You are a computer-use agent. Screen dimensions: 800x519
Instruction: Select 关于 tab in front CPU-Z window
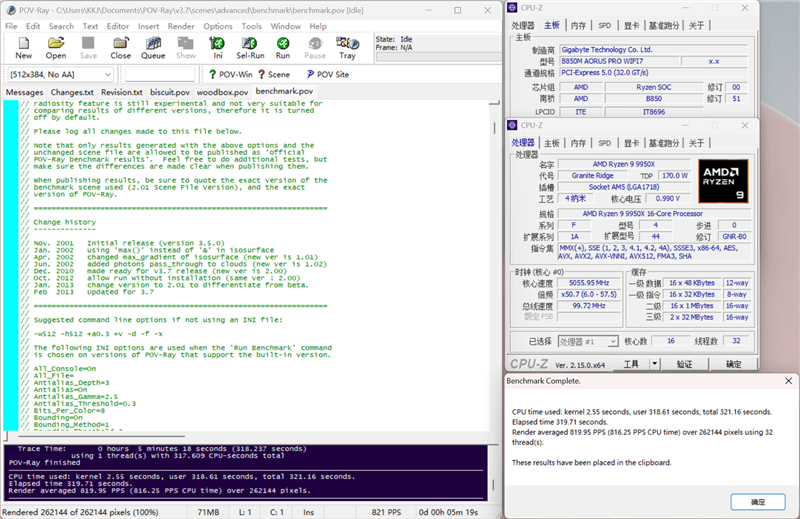(696, 143)
